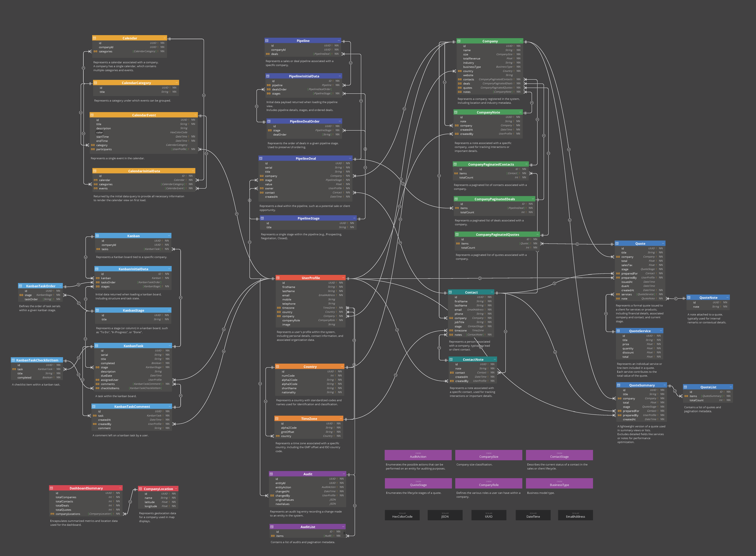Click the table icon on the Calendar entity header
The image size is (756, 556).
click(x=94, y=38)
